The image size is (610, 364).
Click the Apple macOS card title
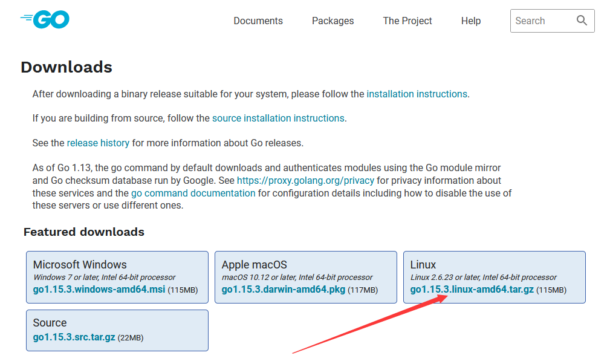coord(254,265)
